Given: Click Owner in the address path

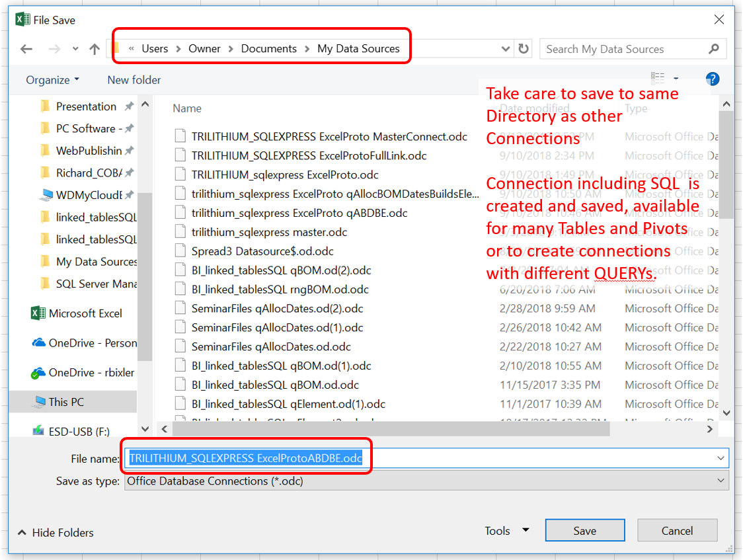Looking at the screenshot, I should [x=205, y=49].
